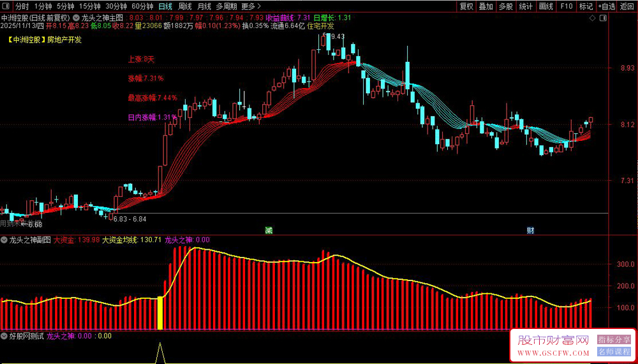Expand the 龙头之神副图 indicator dropdown arrow
This screenshot has height=364, width=638.
tap(4, 240)
